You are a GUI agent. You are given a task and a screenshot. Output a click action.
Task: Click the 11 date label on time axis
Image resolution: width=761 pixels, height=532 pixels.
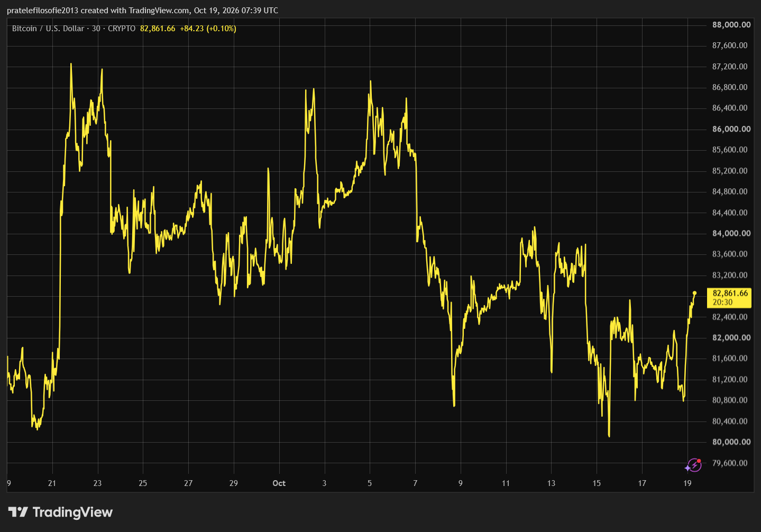(x=506, y=483)
